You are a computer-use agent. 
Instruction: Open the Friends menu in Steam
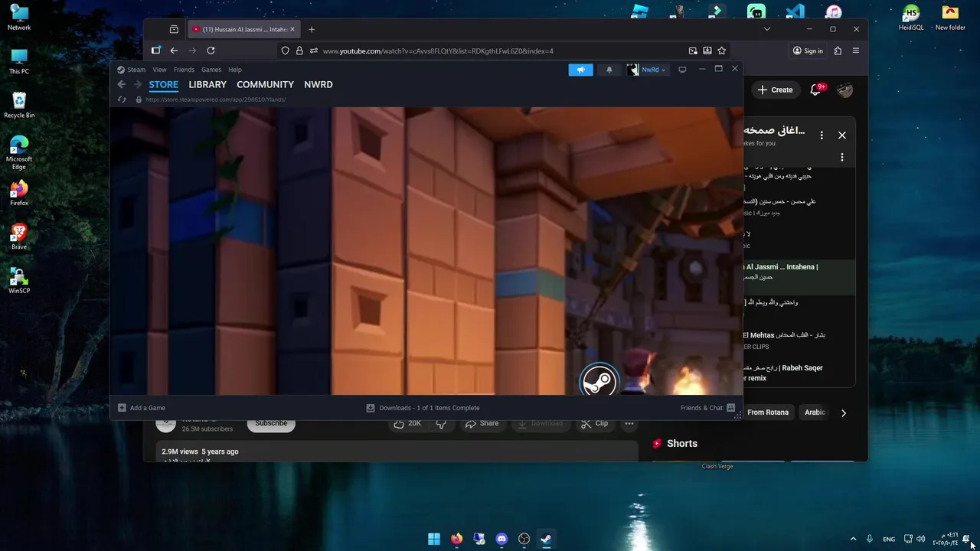[184, 70]
